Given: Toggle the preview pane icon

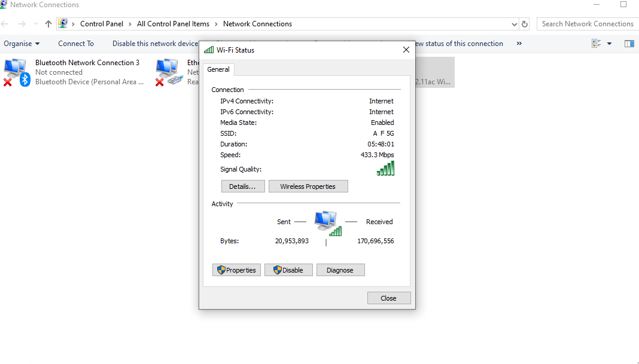Looking at the screenshot, I should pos(629,43).
